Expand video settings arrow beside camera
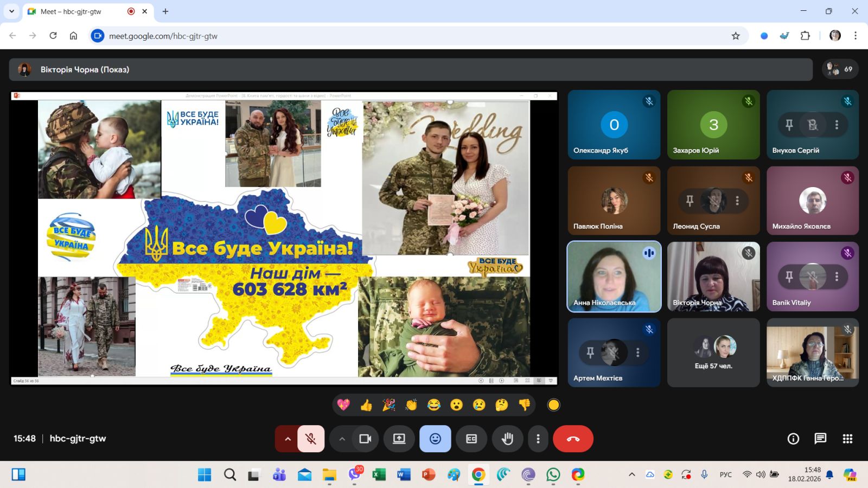Screen dimensions: 868x488 (x=342, y=439)
